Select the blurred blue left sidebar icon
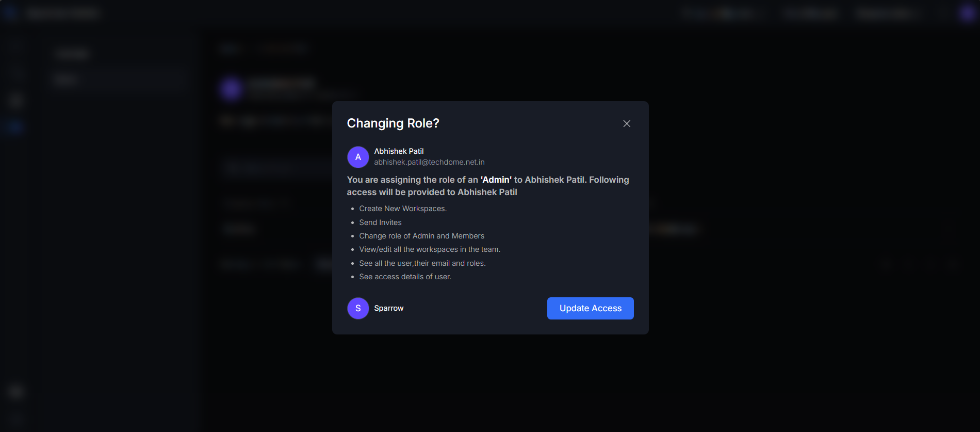Viewport: 980px width, 432px height. (15, 126)
